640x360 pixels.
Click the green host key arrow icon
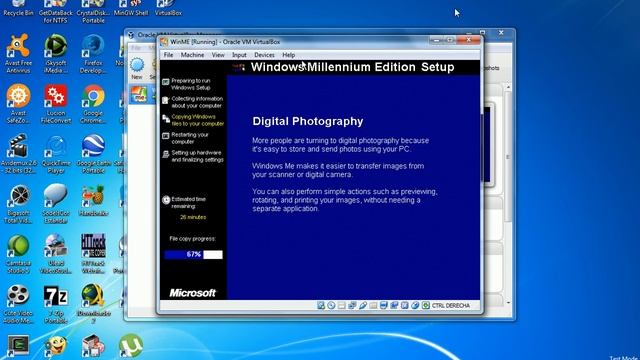pyautogui.click(x=426, y=305)
